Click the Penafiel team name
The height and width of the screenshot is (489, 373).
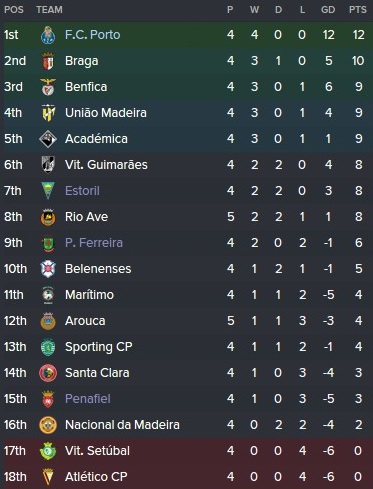pyautogui.click(x=88, y=399)
